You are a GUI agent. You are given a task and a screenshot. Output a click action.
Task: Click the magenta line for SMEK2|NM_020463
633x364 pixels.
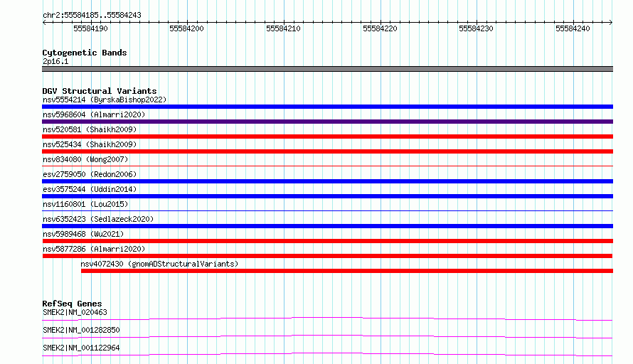click(x=327, y=318)
